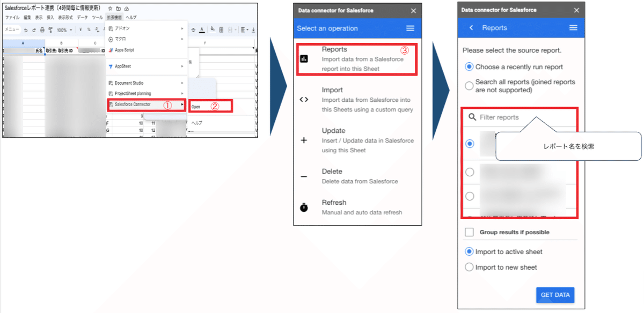Choose the Update operation
Viewport: 644px width, 313px height.
(x=357, y=140)
